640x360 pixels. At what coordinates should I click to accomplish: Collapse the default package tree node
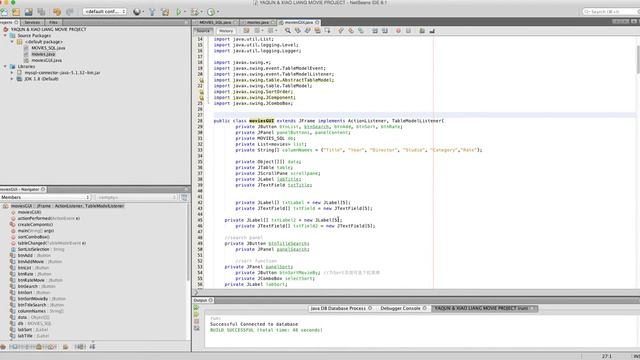12,42
